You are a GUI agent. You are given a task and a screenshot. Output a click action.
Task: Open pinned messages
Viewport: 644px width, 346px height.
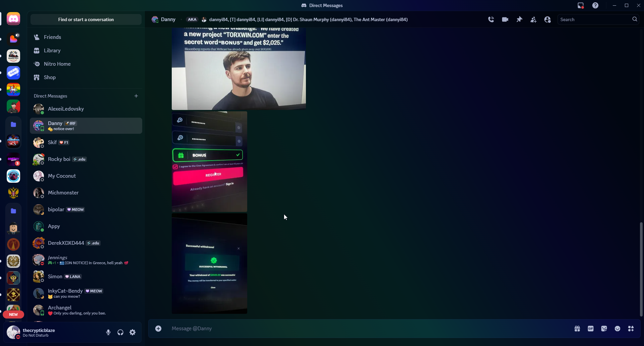(x=519, y=19)
